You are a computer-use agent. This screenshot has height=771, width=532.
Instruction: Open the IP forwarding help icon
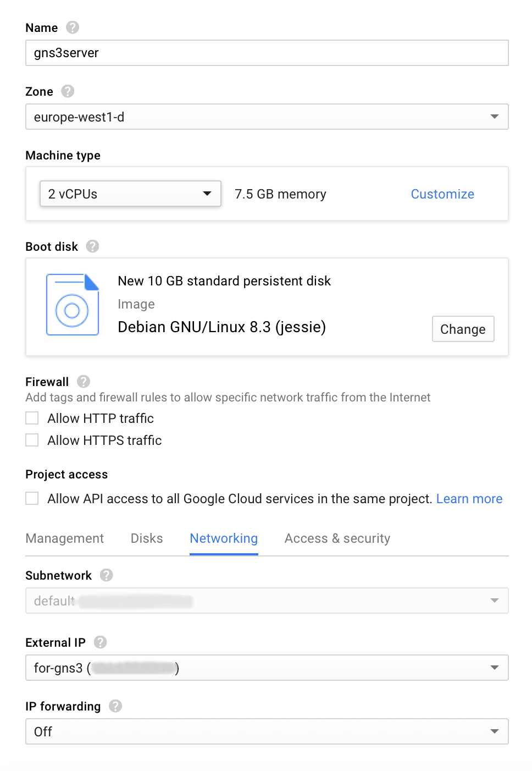[x=115, y=706]
